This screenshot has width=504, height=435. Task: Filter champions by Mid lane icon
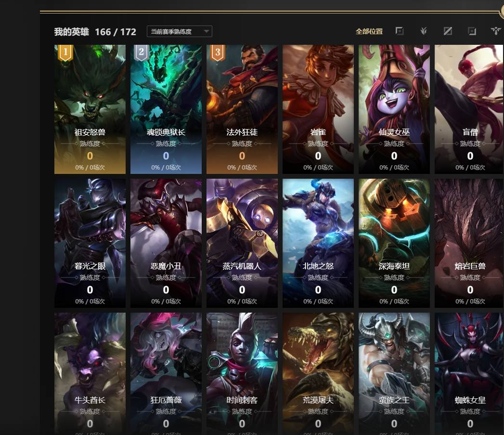pyautogui.click(x=448, y=31)
